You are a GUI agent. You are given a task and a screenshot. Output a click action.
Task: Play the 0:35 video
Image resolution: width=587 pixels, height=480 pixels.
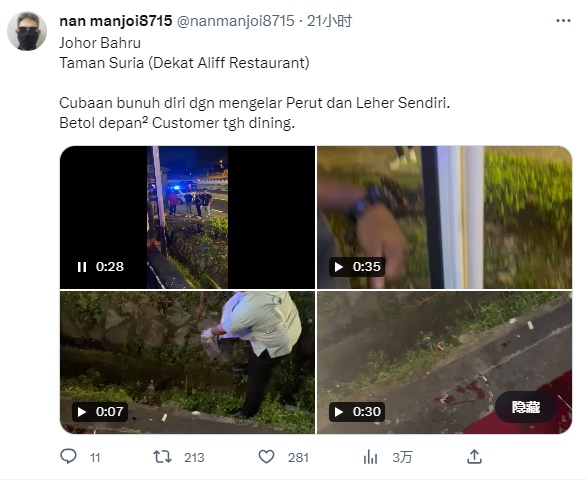(339, 267)
